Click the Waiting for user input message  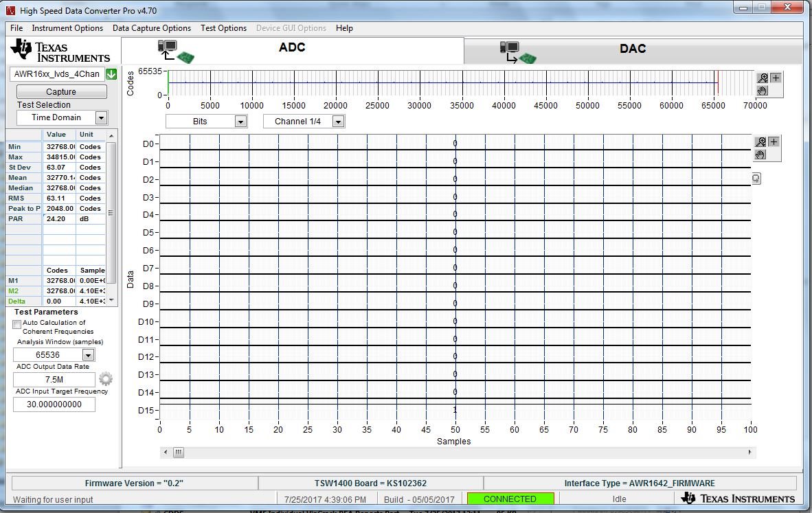pyautogui.click(x=53, y=499)
